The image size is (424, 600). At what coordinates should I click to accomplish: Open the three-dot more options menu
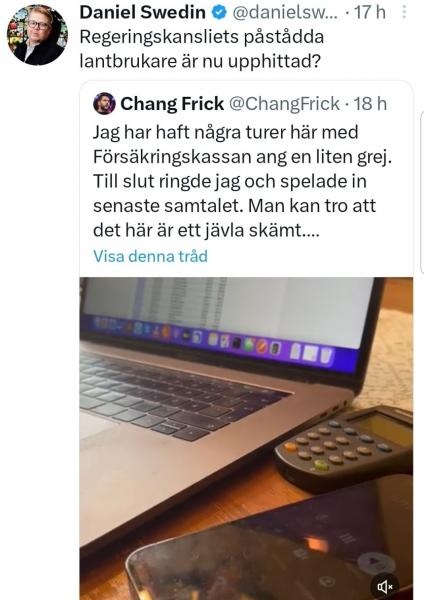[403, 12]
